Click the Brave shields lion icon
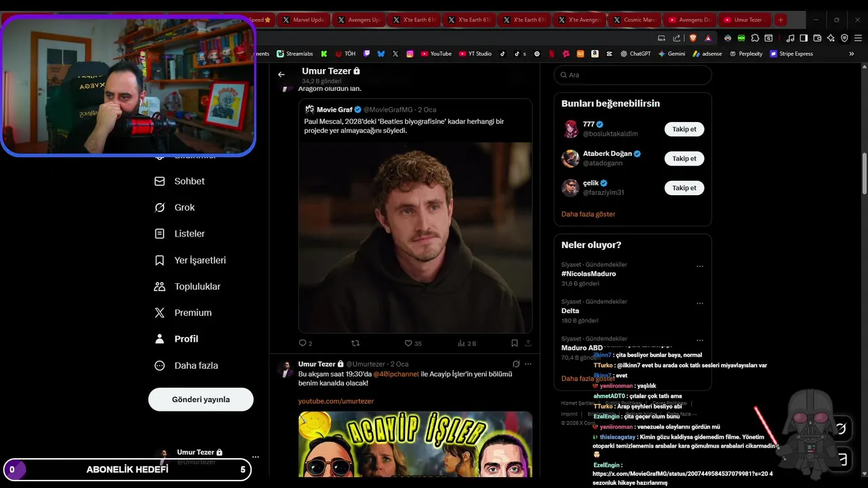Viewport: 868px width, 488px height. pyautogui.click(x=693, y=38)
